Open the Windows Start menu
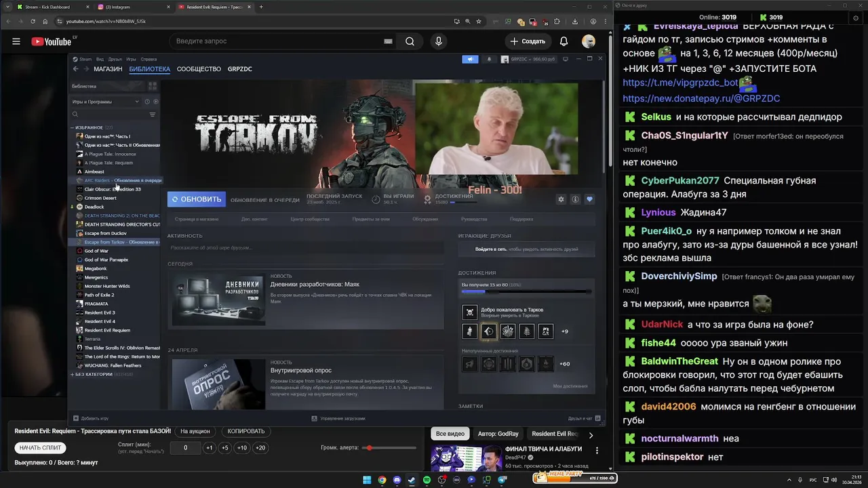This screenshot has height=488, width=868. pos(367,480)
